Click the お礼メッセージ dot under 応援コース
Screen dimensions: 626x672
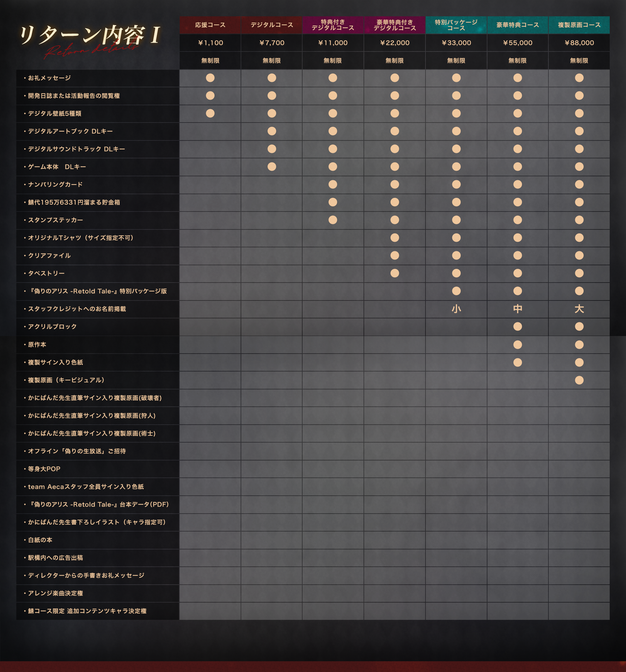tap(210, 78)
